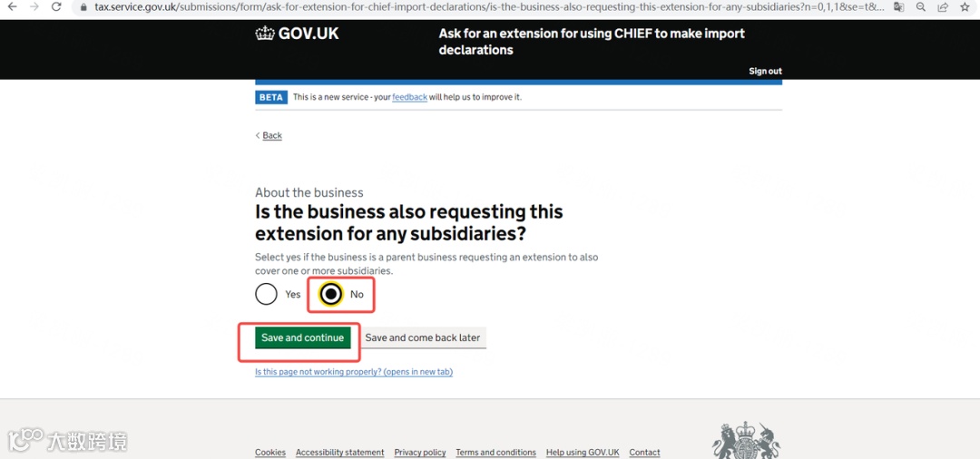Click the subsidiaries question heading

pyautogui.click(x=408, y=223)
